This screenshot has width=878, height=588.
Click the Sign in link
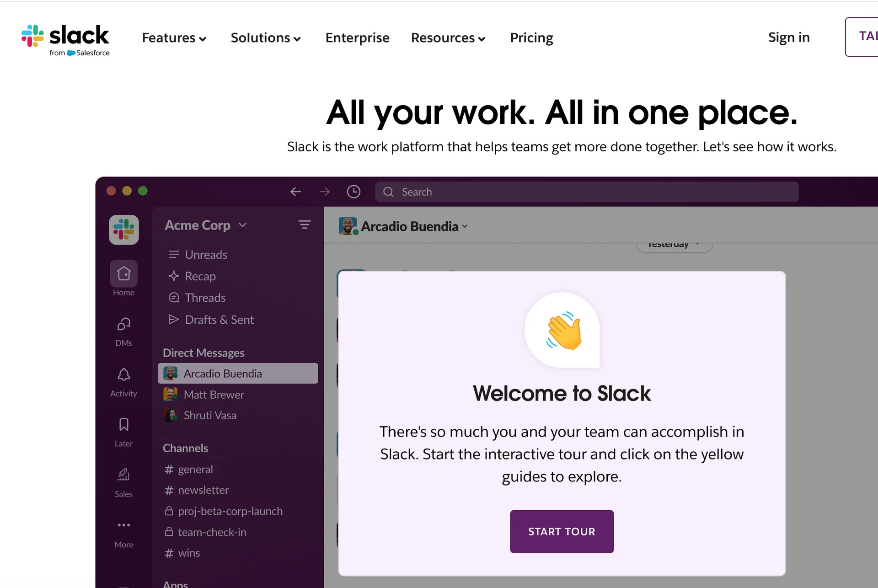pos(788,37)
